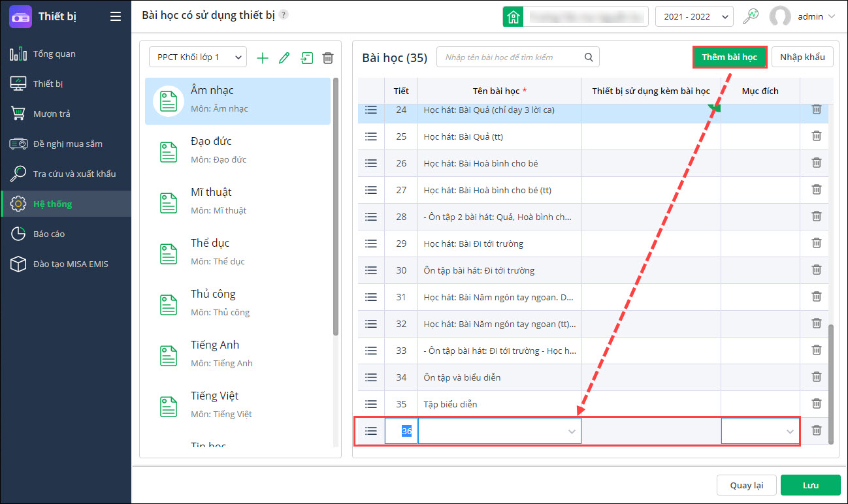Click lesson 'Tập biểu diễn'

(x=451, y=404)
